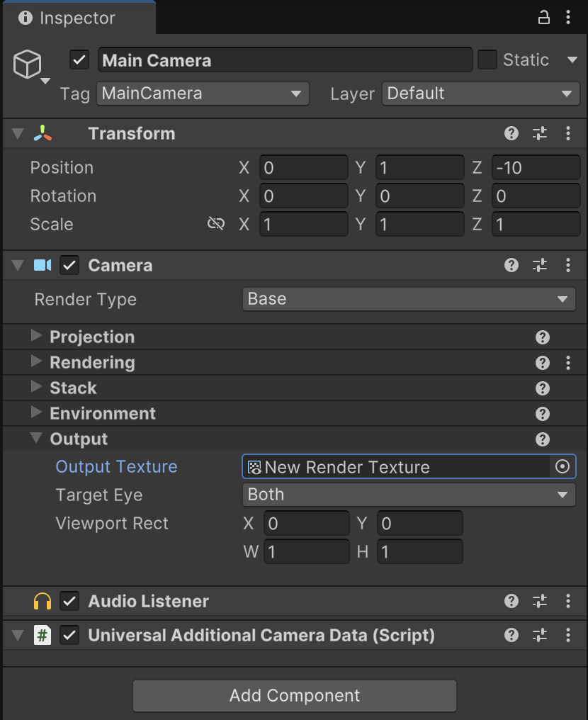Open the Camera component three-dot menu
The width and height of the screenshot is (588, 720).
point(567,265)
